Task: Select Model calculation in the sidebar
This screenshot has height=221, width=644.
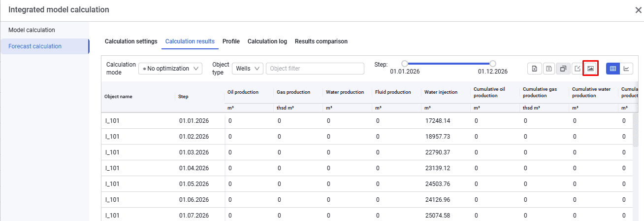Action: click(x=45, y=30)
